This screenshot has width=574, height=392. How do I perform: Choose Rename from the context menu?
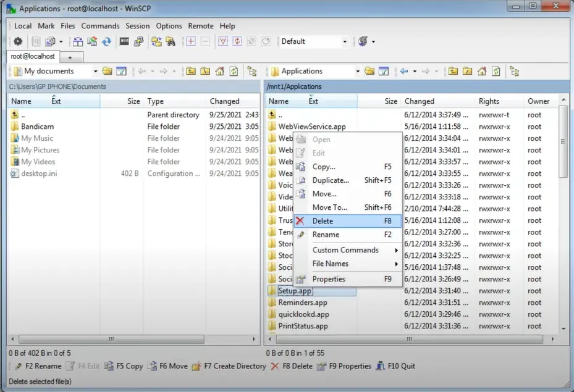click(x=348, y=235)
